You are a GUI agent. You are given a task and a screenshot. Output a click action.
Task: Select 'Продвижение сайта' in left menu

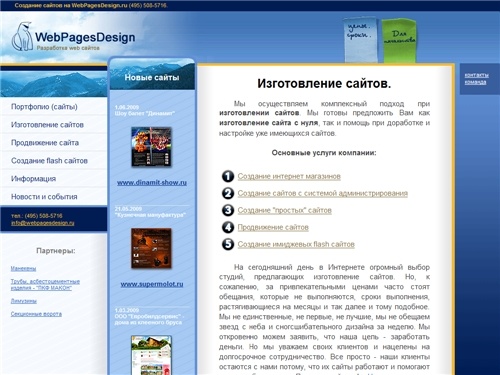[45, 143]
